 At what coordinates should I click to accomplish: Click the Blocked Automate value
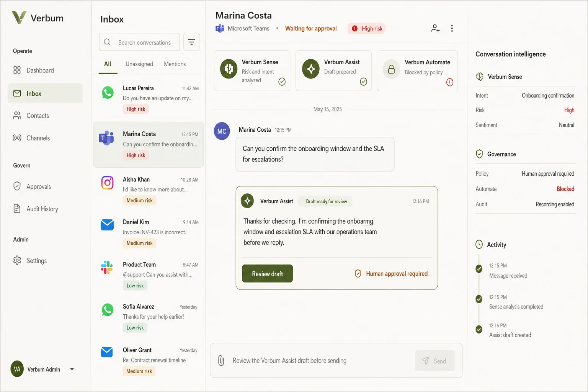pos(565,189)
